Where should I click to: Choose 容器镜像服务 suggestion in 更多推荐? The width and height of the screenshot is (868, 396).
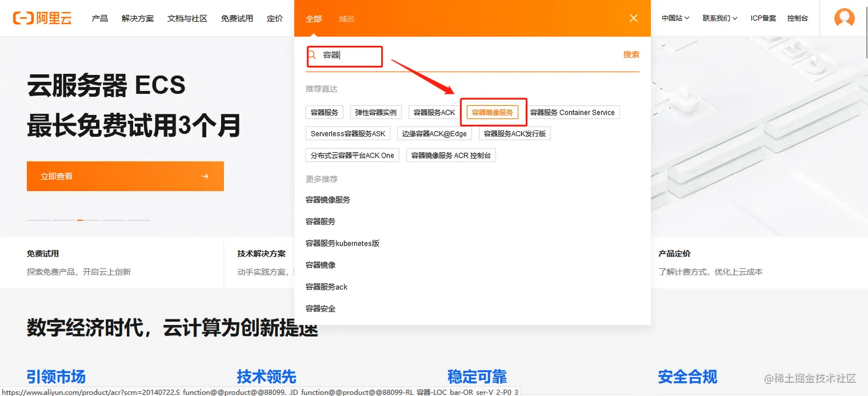tap(328, 200)
